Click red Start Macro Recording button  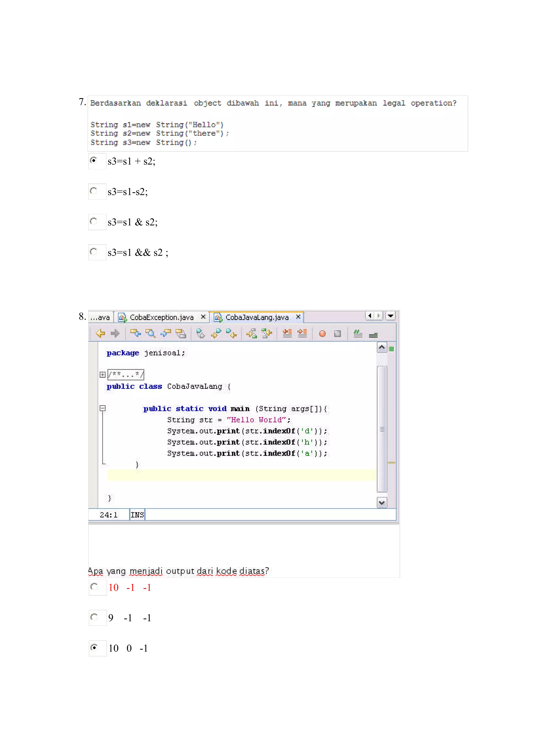click(x=323, y=334)
